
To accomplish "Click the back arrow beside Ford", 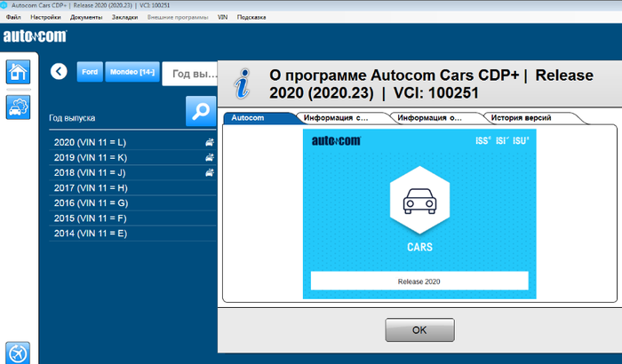I will (60, 72).
